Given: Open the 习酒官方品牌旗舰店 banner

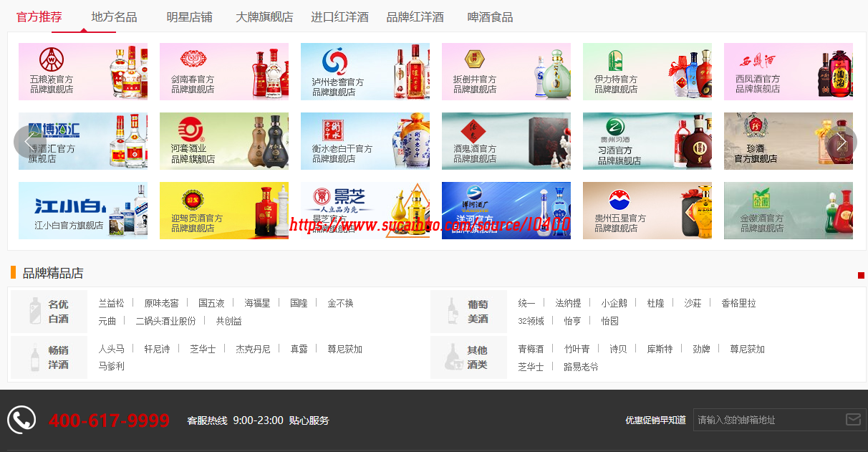Looking at the screenshot, I should click(x=647, y=141).
